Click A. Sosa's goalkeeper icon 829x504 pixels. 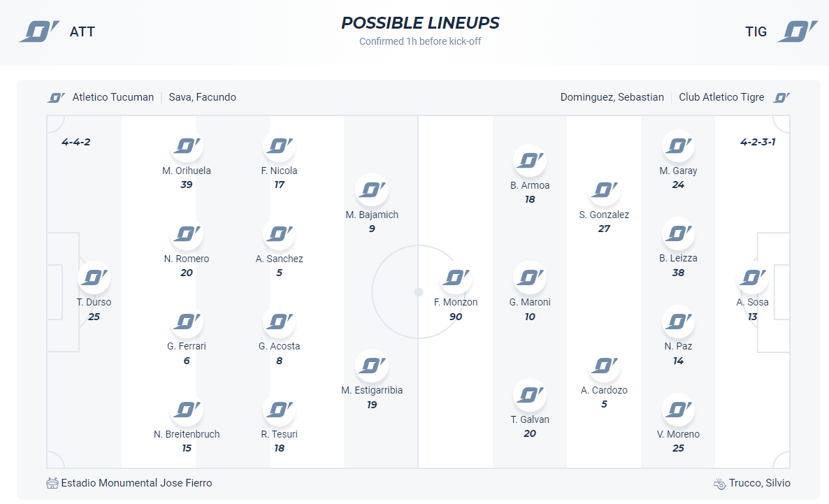pyautogui.click(x=752, y=278)
